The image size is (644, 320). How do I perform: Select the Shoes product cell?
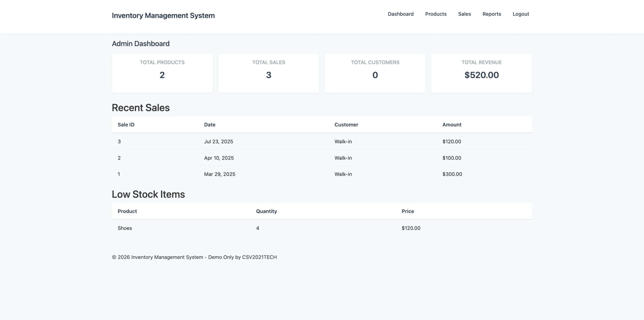pos(125,228)
